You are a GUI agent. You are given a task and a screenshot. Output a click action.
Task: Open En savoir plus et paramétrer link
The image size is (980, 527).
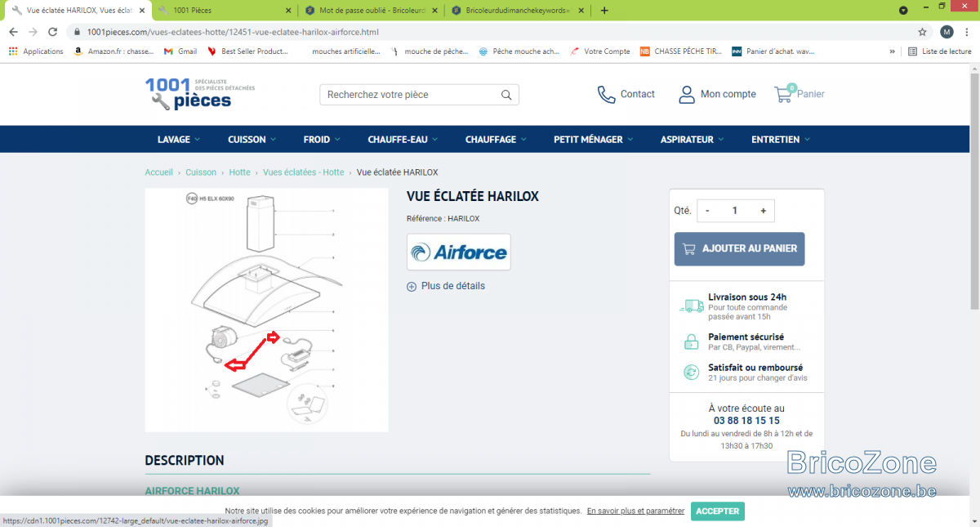635,511
